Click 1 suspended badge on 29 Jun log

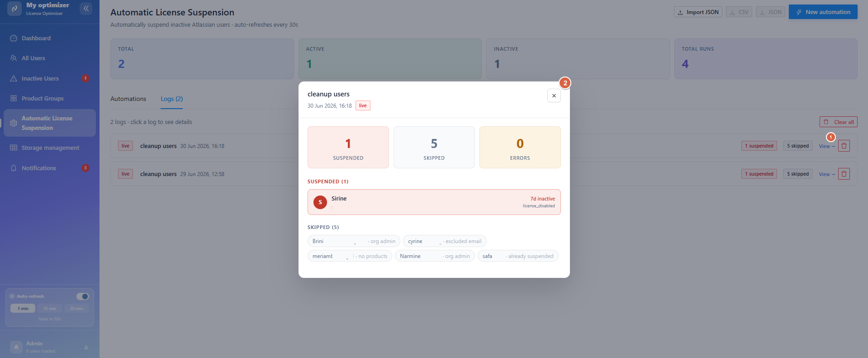759,174
